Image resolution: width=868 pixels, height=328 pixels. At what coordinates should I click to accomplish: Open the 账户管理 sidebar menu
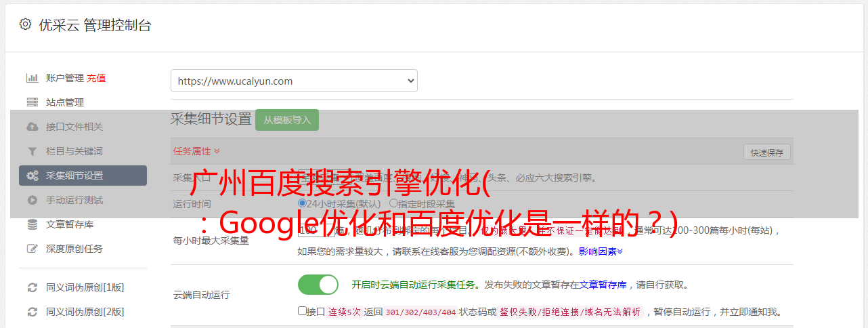[65, 78]
